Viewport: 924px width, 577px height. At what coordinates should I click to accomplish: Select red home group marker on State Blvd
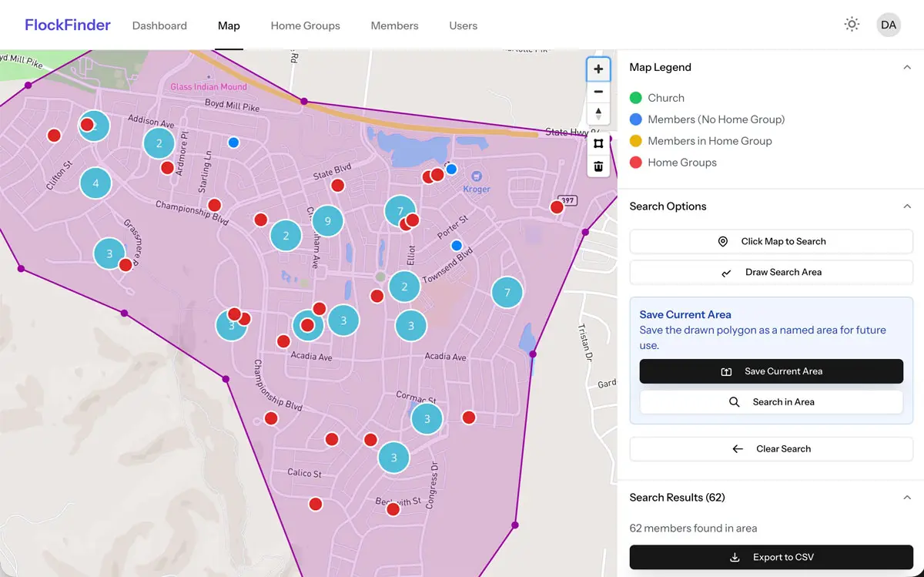point(337,185)
